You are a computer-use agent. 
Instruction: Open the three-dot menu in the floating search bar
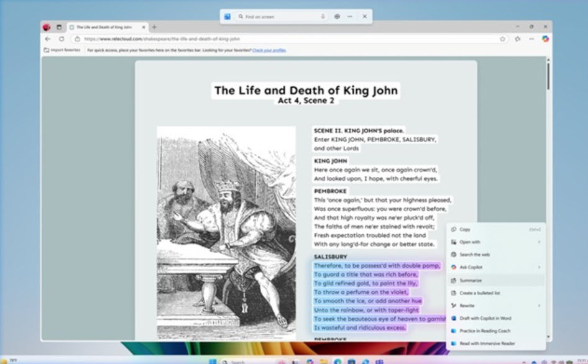[x=350, y=17]
